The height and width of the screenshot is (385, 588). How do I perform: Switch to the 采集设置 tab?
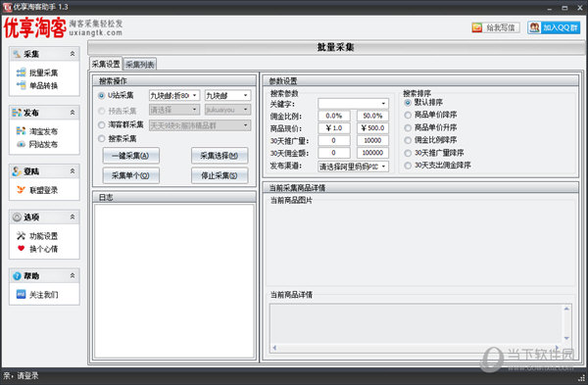click(x=106, y=64)
